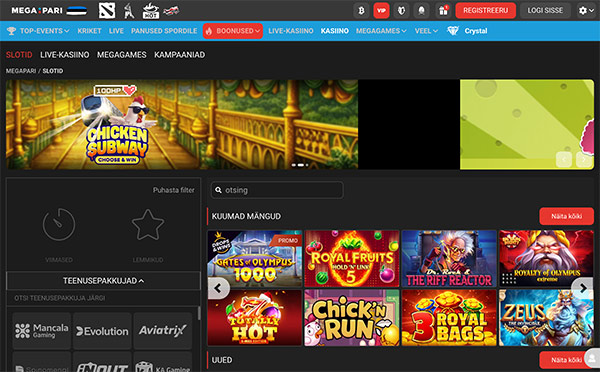Open the HOT games icon
The height and width of the screenshot is (372, 600).
(150, 10)
